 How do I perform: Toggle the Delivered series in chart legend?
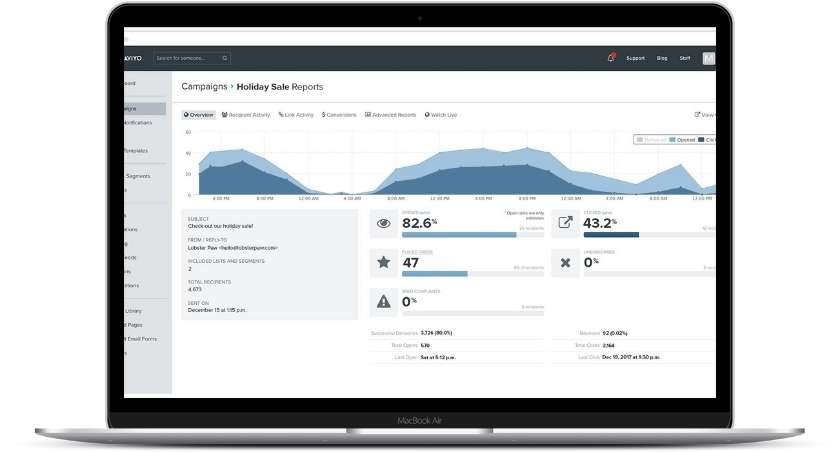(652, 140)
